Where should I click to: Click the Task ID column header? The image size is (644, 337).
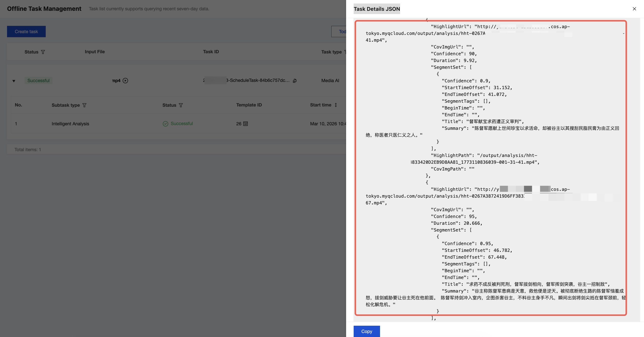211,52
